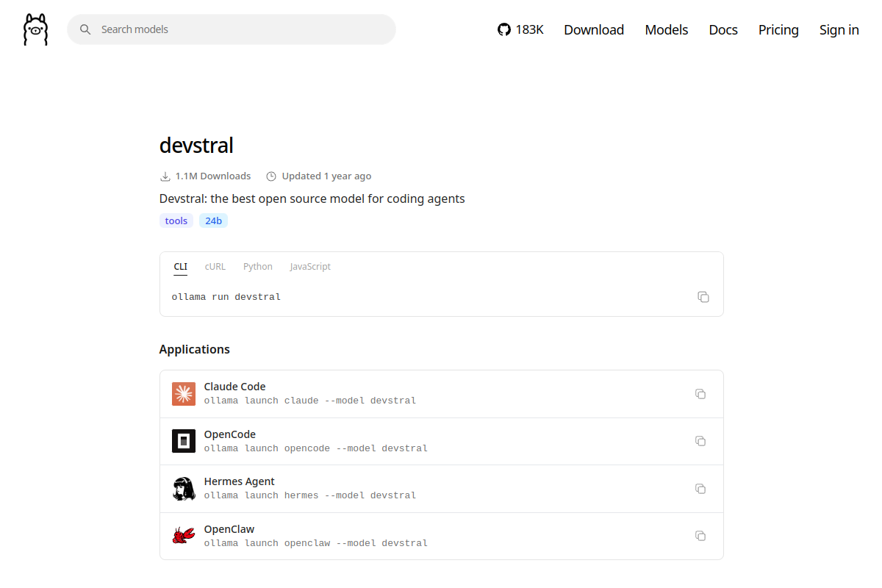Screen dimensions: 882x588
Task: Switch to the cURL tab
Action: pos(215,267)
